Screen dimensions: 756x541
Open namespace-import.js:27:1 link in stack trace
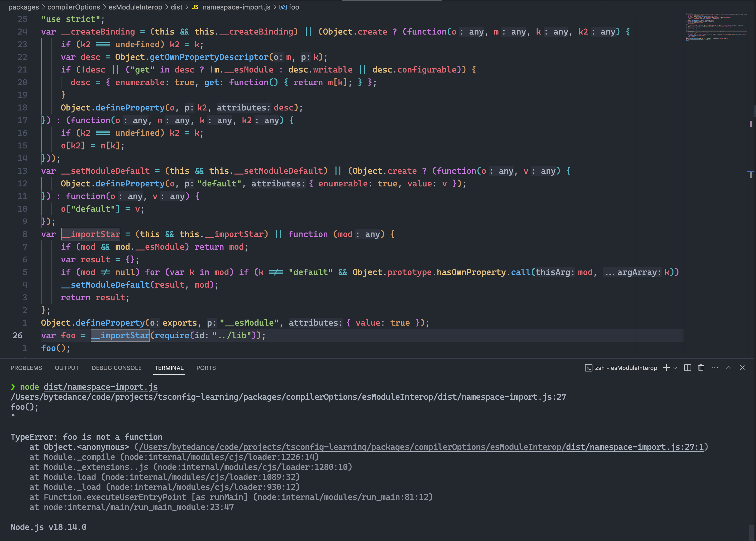click(635, 447)
